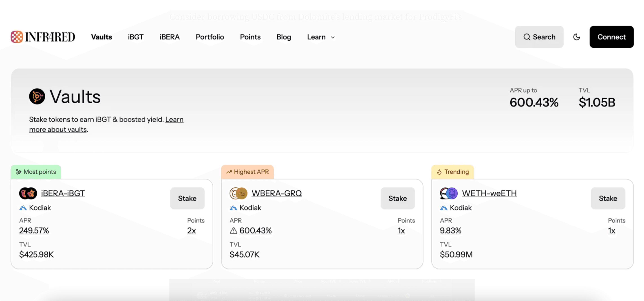Screen dimensions: 644x301
Task: Click the WBERA-GRQ token pair icon
Action: 238,193
